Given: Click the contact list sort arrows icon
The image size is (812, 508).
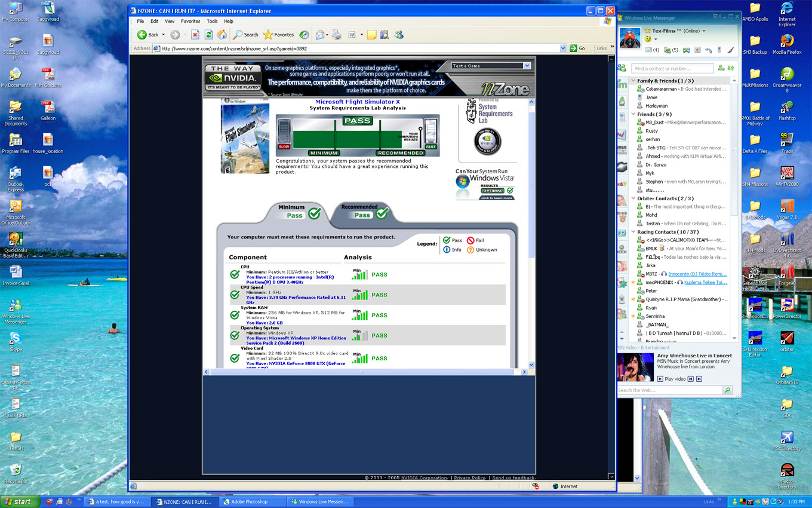Looking at the screenshot, I should click(x=730, y=69).
